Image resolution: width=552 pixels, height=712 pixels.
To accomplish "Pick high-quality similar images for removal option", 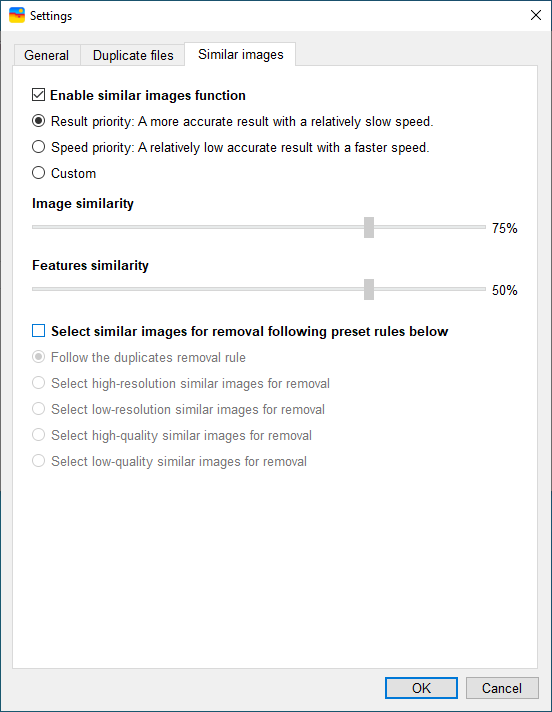I will point(39,435).
